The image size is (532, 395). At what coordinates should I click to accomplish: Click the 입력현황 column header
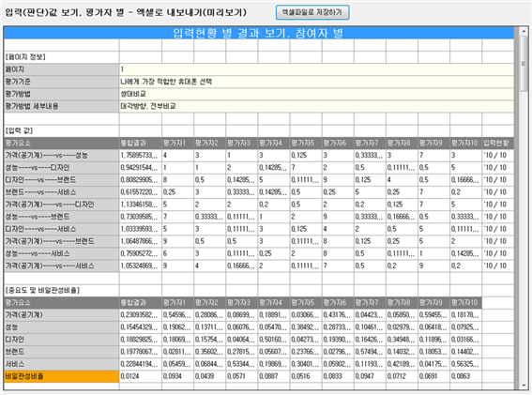coord(497,143)
